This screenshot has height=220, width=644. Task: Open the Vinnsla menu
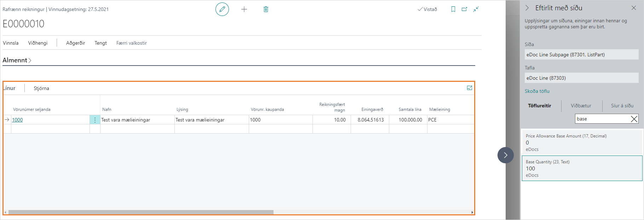pos(11,43)
